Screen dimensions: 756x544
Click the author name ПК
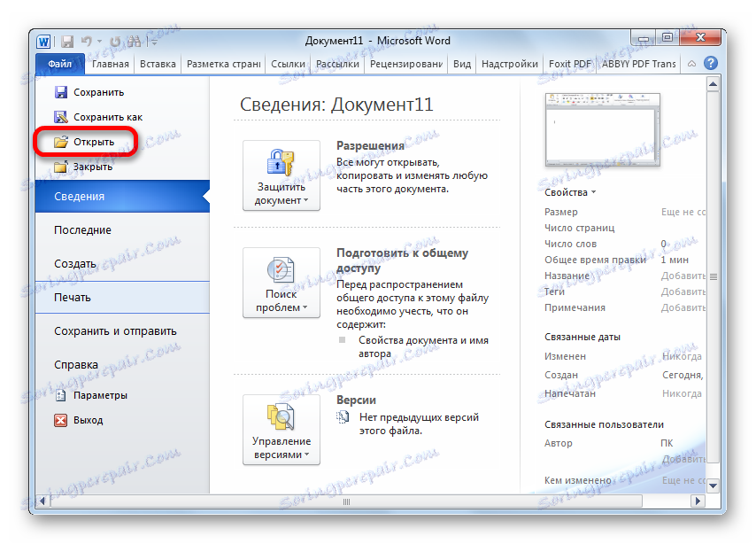[x=667, y=443]
